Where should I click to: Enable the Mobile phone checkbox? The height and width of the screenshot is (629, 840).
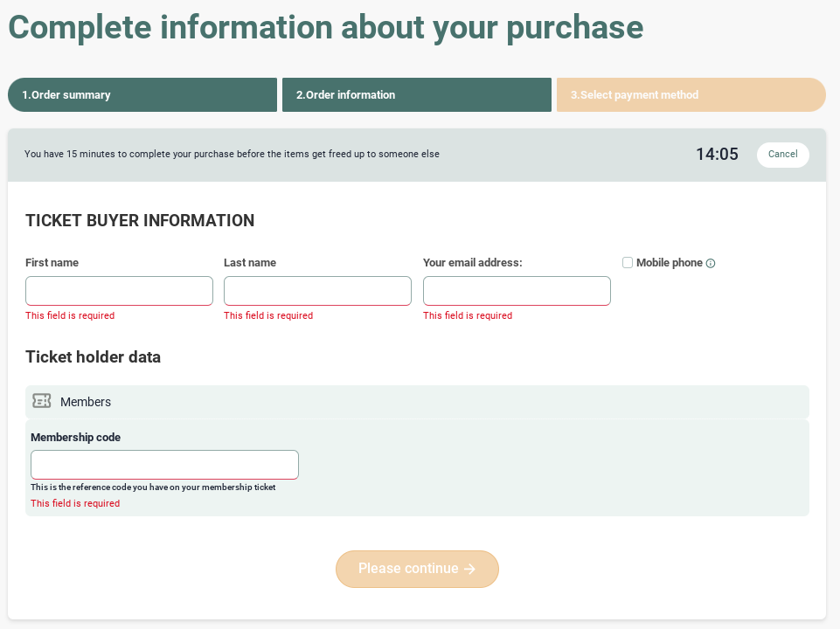point(628,263)
